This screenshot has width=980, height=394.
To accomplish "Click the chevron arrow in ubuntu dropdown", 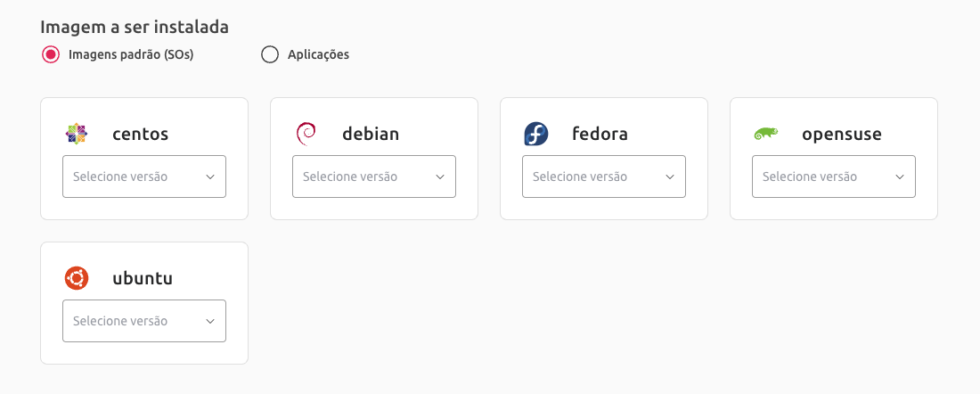I will point(210,322).
